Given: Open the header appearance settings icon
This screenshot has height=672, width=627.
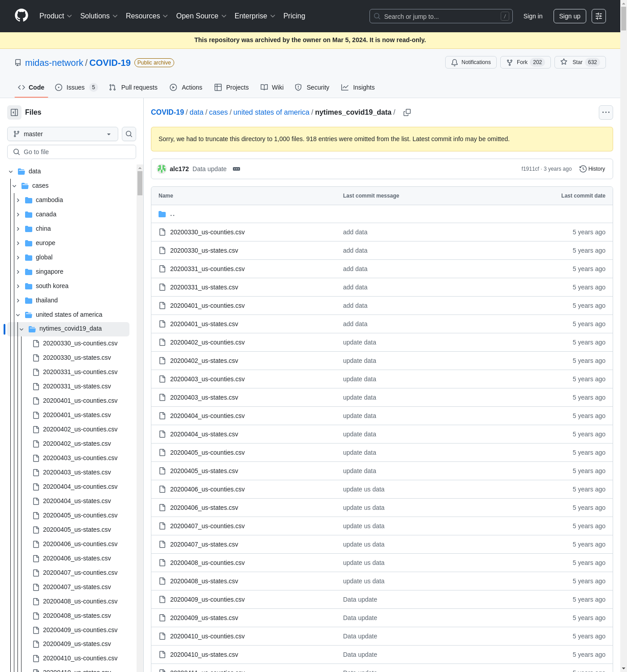Looking at the screenshot, I should (598, 16).
